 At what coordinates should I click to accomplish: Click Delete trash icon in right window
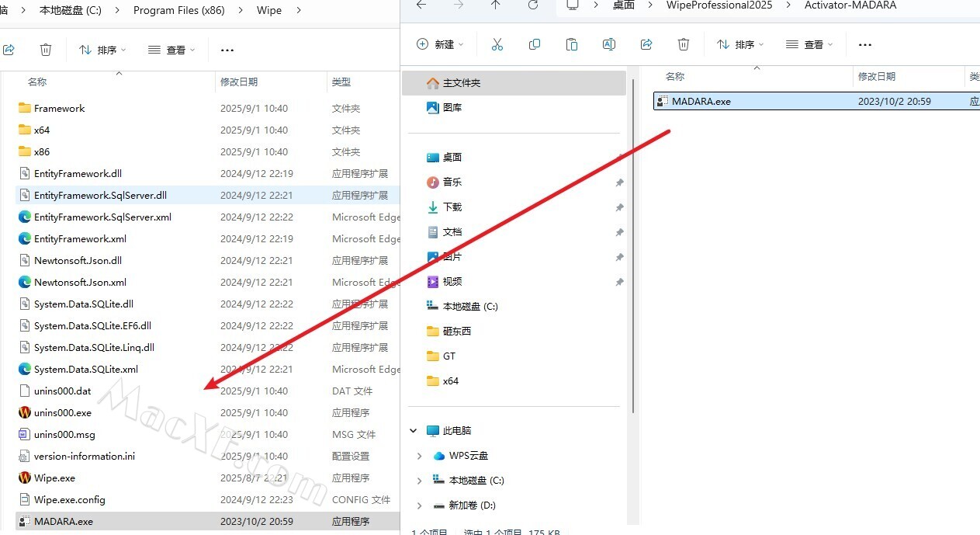[x=684, y=44]
